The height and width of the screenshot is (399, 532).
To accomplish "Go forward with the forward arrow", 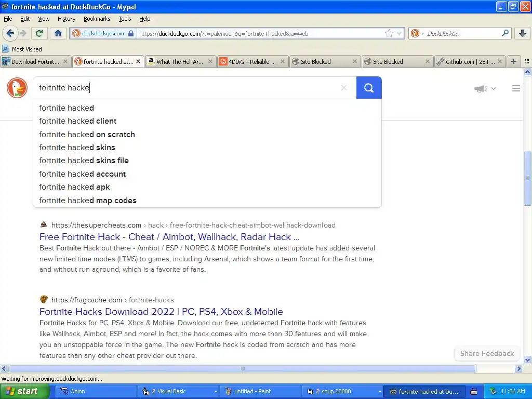I will click(x=23, y=33).
